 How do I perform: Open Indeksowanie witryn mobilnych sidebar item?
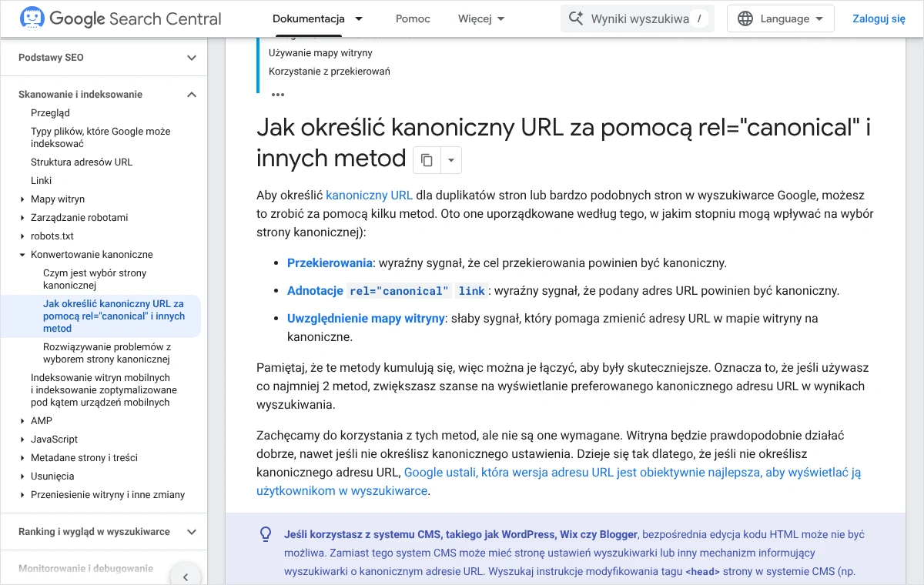[x=104, y=390]
